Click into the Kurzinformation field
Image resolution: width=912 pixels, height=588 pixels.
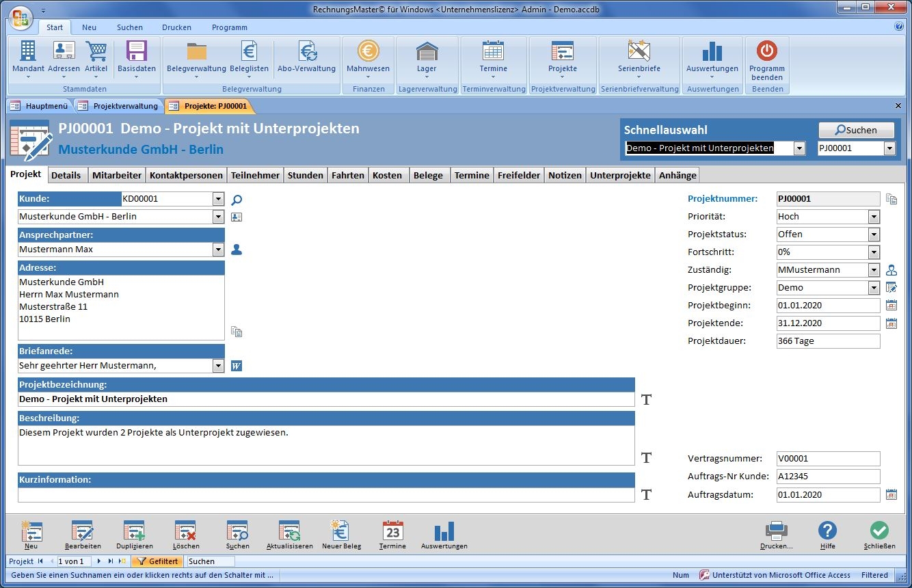pyautogui.click(x=327, y=494)
